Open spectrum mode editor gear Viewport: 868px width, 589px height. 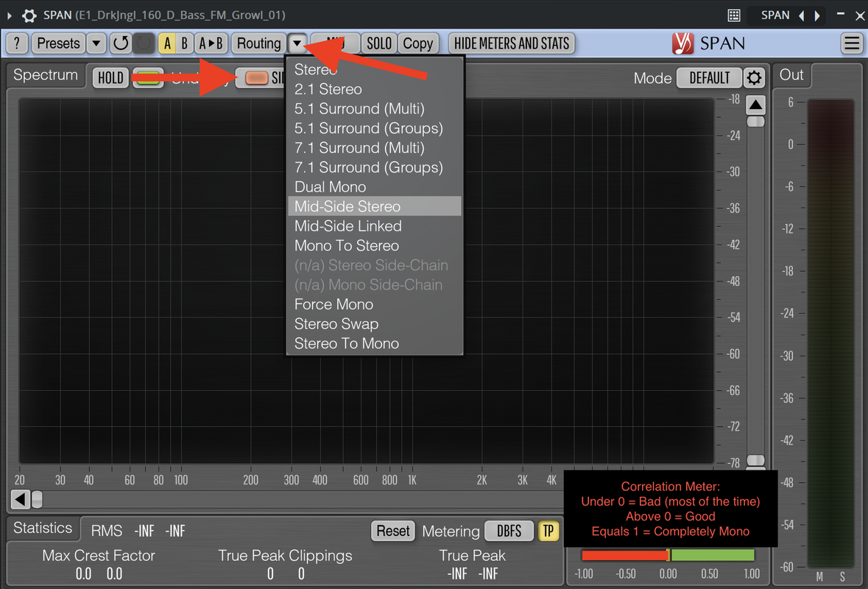tap(753, 78)
